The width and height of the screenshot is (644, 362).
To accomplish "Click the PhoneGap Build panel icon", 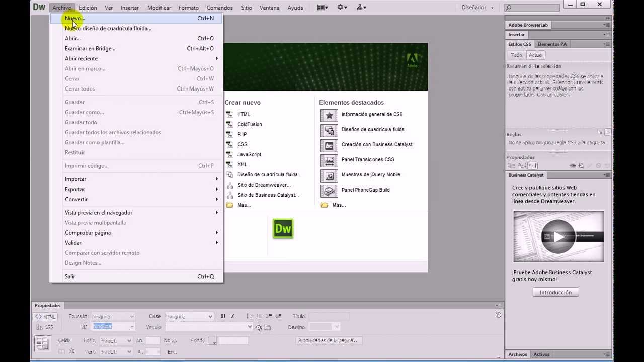I will tap(329, 191).
